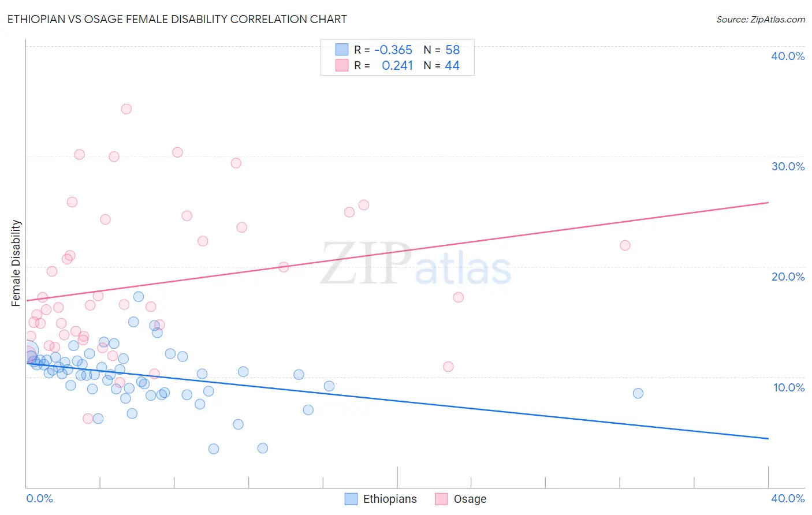Click the pink R = 0.241 legend box
Screen dimensions: 812x515
click(342, 65)
